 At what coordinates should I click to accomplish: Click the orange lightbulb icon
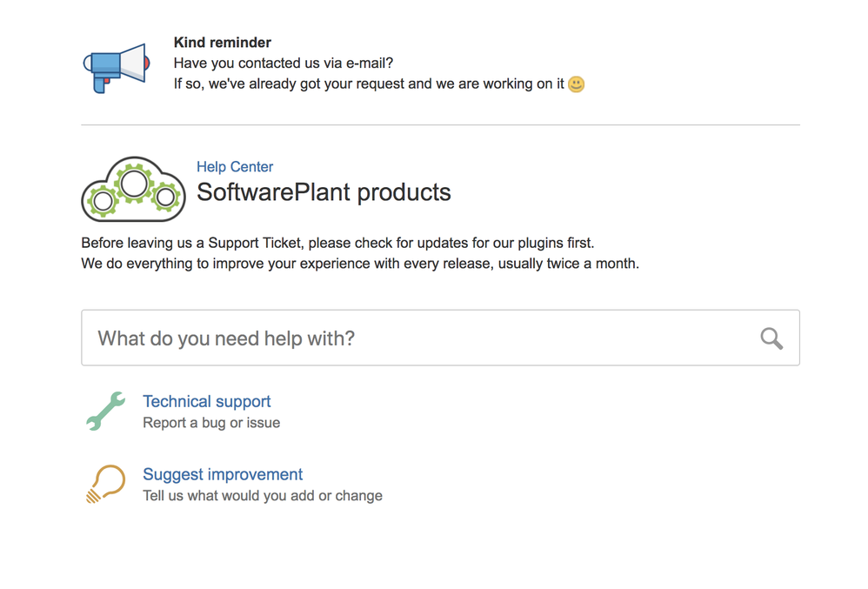tap(106, 484)
